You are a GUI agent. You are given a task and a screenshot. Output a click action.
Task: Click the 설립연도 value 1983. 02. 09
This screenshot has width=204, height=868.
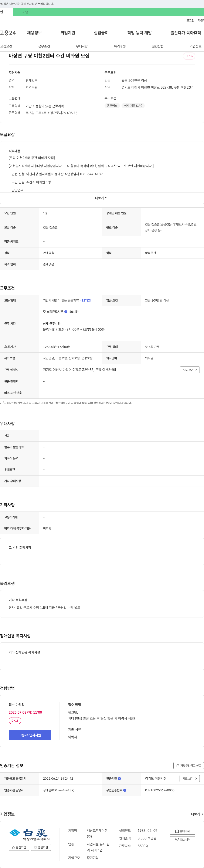(x=147, y=831)
